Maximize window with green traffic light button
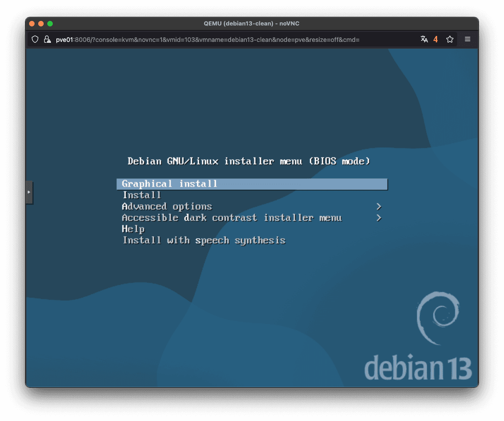The height and width of the screenshot is (421, 504). click(x=50, y=24)
